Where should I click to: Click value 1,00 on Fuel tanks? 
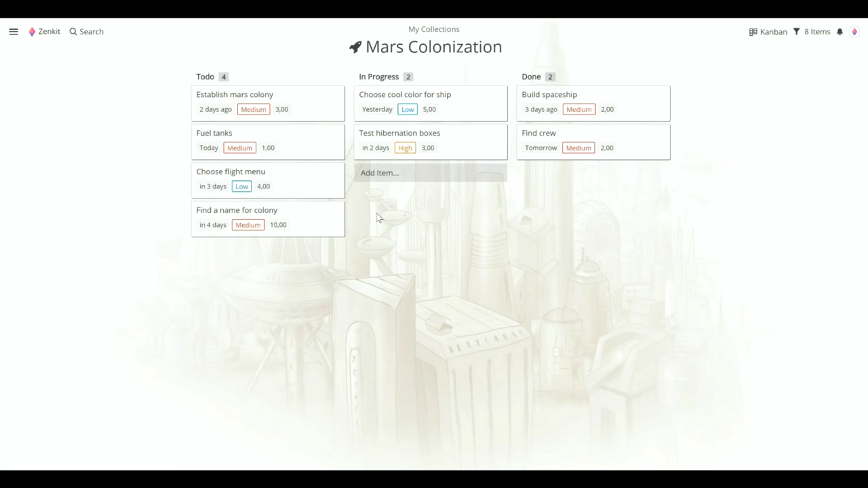pyautogui.click(x=268, y=148)
